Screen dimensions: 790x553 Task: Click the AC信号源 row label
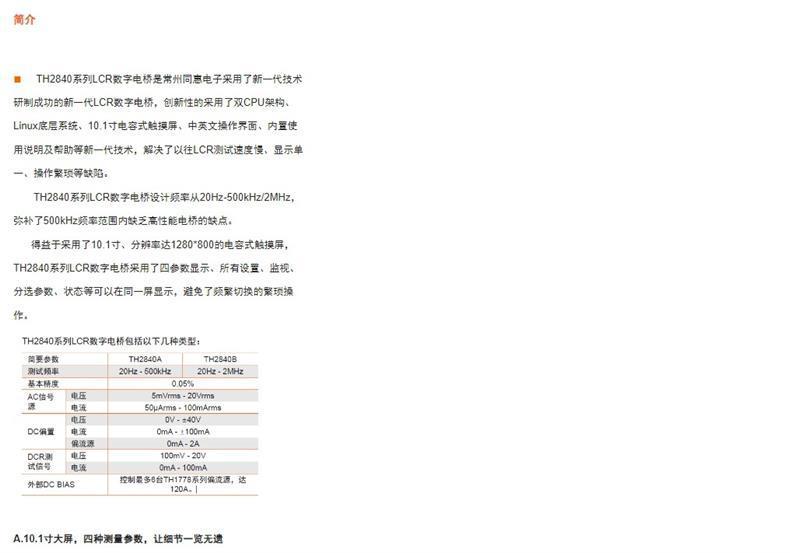[40, 401]
